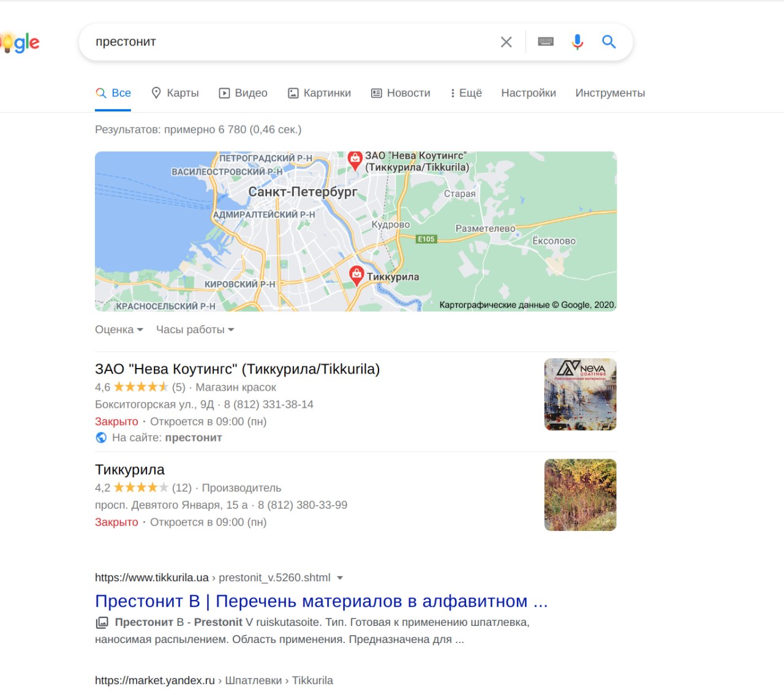
Task: Open dropdown arrow next to tikkurila.ua URL
Action: (x=340, y=577)
